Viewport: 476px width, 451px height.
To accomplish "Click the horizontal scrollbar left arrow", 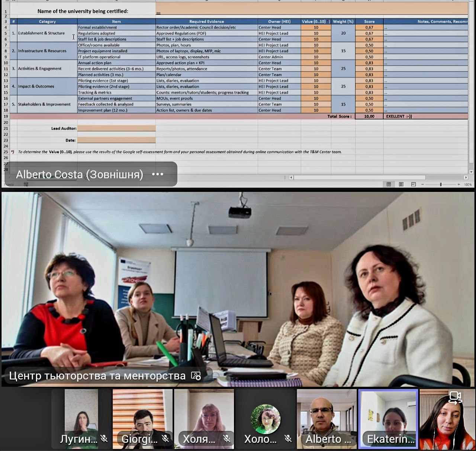I will tap(291, 177).
